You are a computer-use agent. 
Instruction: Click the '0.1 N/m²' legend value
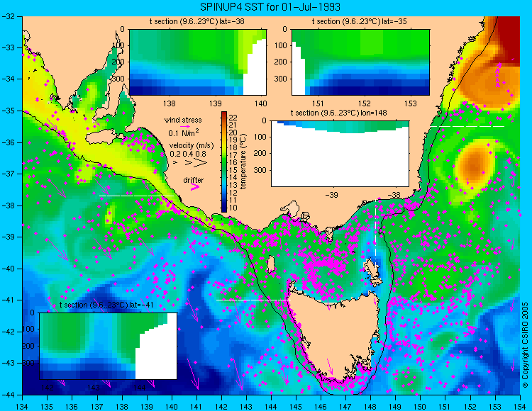coord(184,133)
